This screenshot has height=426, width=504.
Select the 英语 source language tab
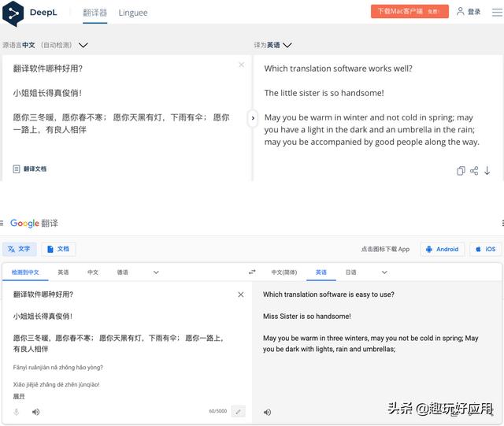tap(63, 272)
